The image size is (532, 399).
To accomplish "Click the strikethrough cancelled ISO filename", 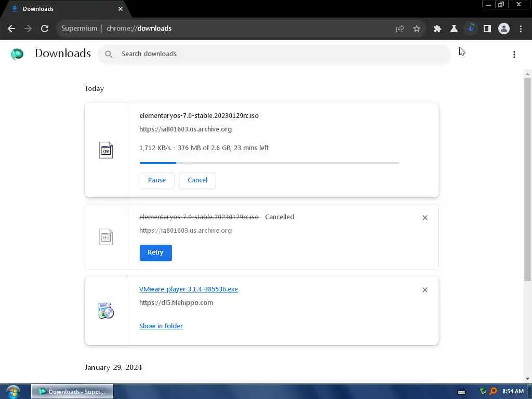I will pos(199,217).
